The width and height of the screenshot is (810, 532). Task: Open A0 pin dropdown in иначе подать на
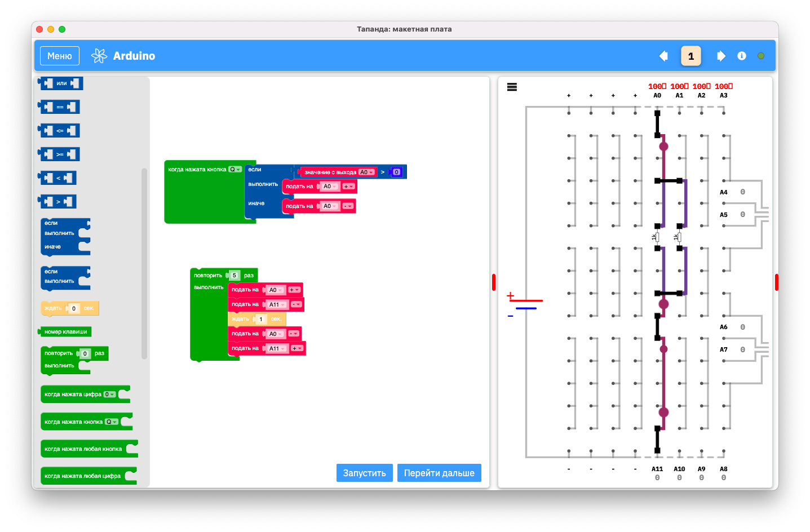330,206
